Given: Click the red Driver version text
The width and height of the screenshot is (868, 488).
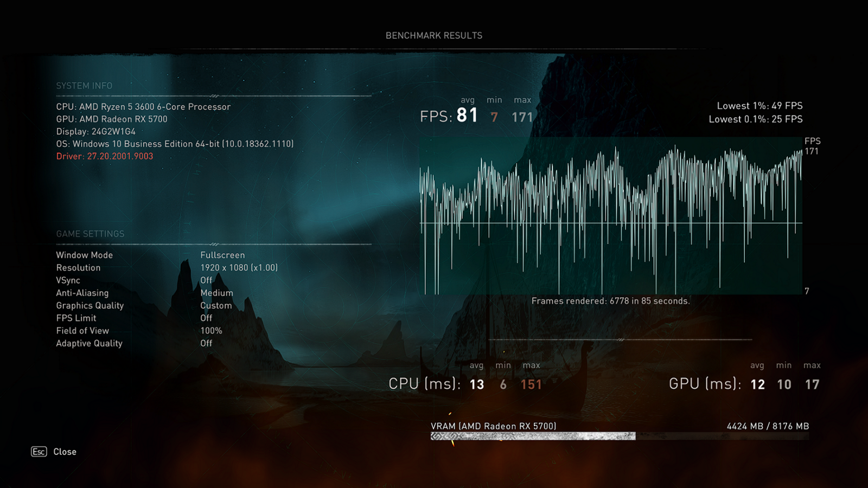Looking at the screenshot, I should click(x=105, y=156).
